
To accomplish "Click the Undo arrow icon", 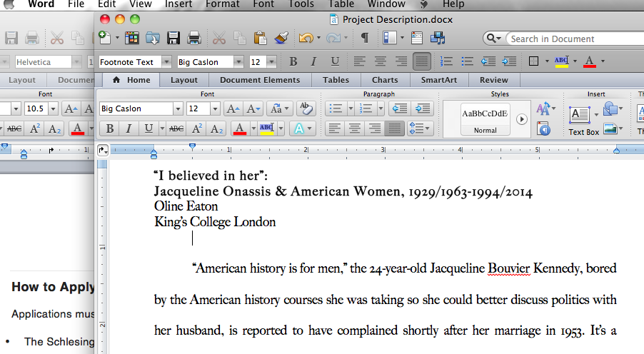I will [306, 39].
